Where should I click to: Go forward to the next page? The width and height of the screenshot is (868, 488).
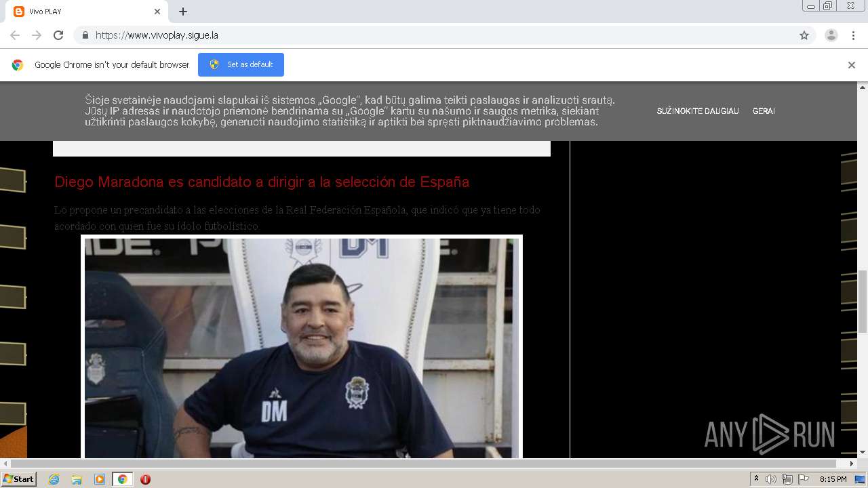(x=37, y=35)
